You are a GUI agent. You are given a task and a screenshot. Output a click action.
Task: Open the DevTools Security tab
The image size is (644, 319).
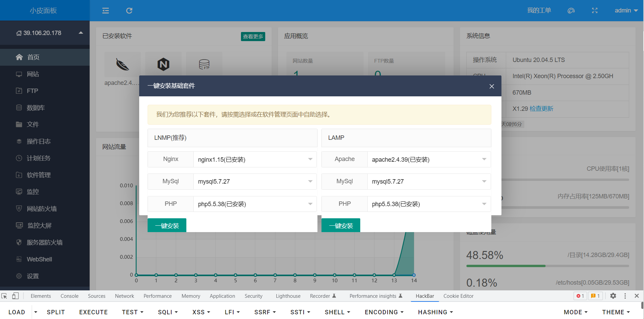(253, 296)
